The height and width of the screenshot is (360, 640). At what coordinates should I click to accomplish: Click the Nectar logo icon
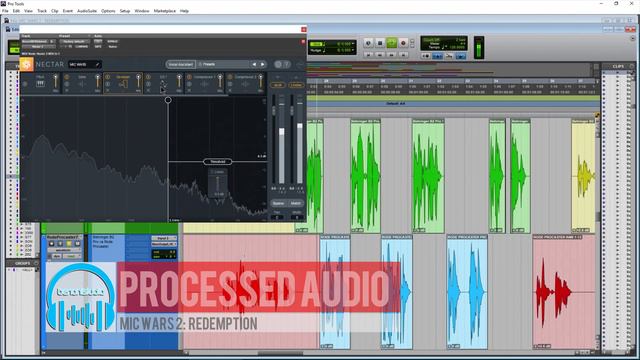point(27,64)
